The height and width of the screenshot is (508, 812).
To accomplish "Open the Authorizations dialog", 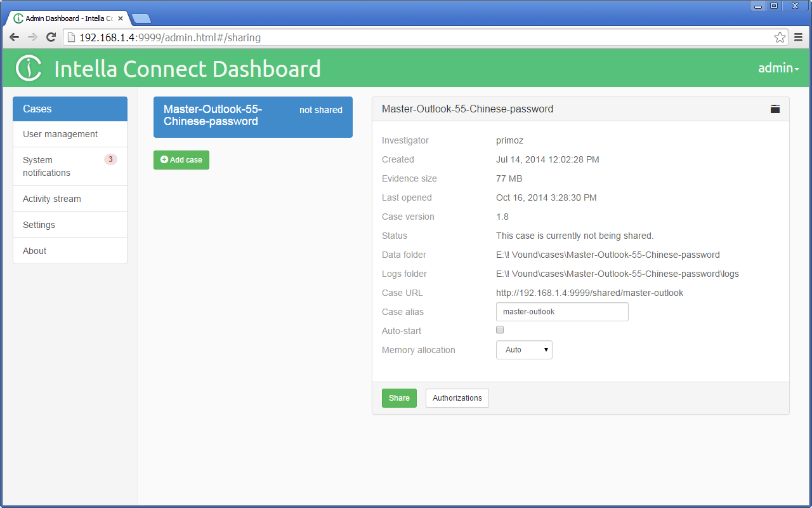I will point(457,398).
